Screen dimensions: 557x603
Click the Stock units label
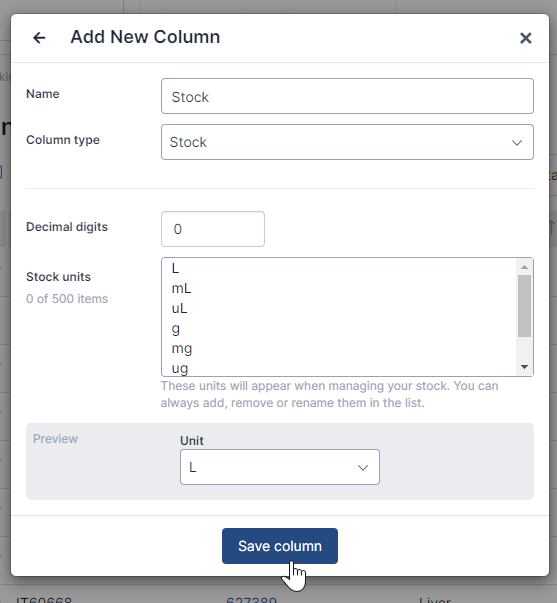point(58,277)
